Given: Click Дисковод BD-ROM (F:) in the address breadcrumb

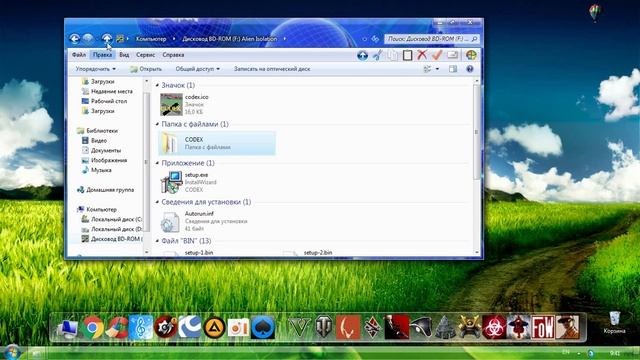Looking at the screenshot, I should [229, 39].
